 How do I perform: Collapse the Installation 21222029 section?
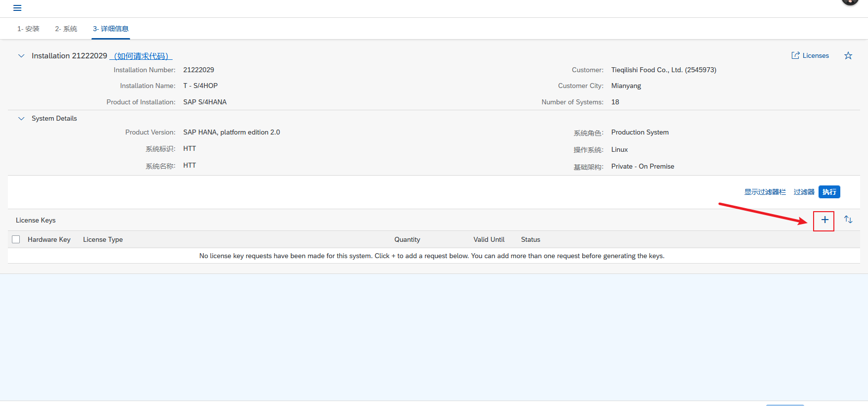(x=21, y=56)
